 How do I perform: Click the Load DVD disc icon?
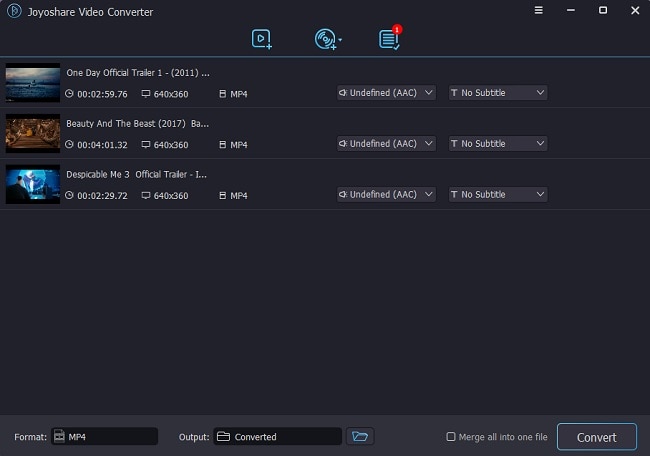(x=325, y=39)
